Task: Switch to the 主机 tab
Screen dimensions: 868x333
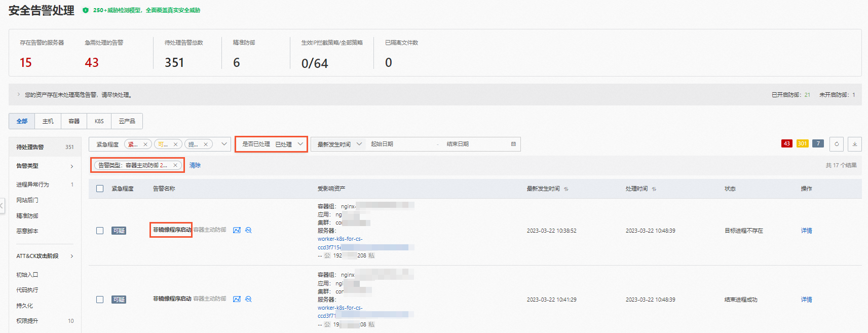Action: [48, 121]
